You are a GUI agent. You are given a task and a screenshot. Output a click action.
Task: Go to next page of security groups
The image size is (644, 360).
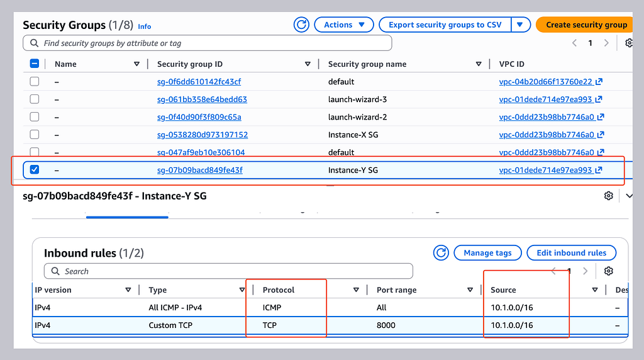[606, 43]
